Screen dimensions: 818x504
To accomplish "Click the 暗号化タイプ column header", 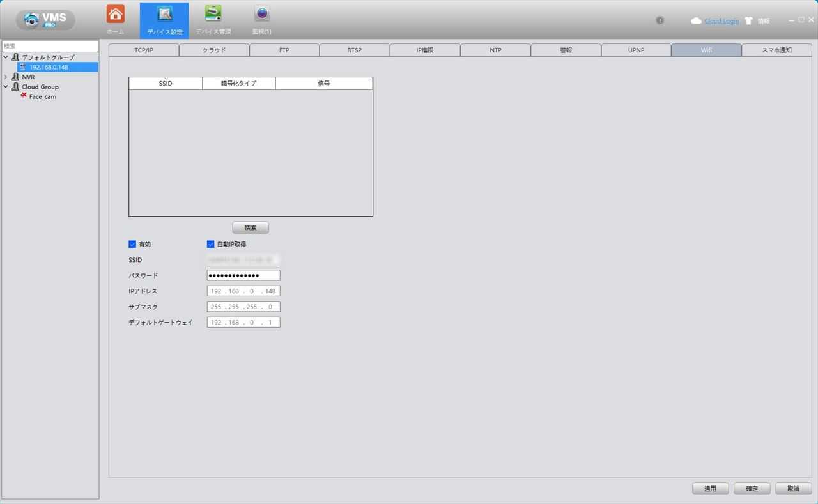I will (x=239, y=84).
